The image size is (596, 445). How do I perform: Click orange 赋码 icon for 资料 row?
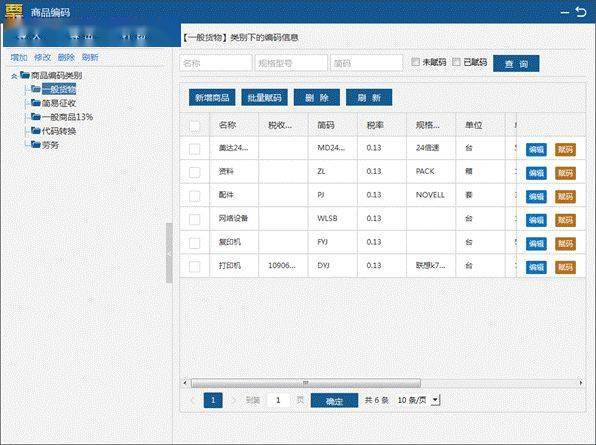pyautogui.click(x=565, y=173)
